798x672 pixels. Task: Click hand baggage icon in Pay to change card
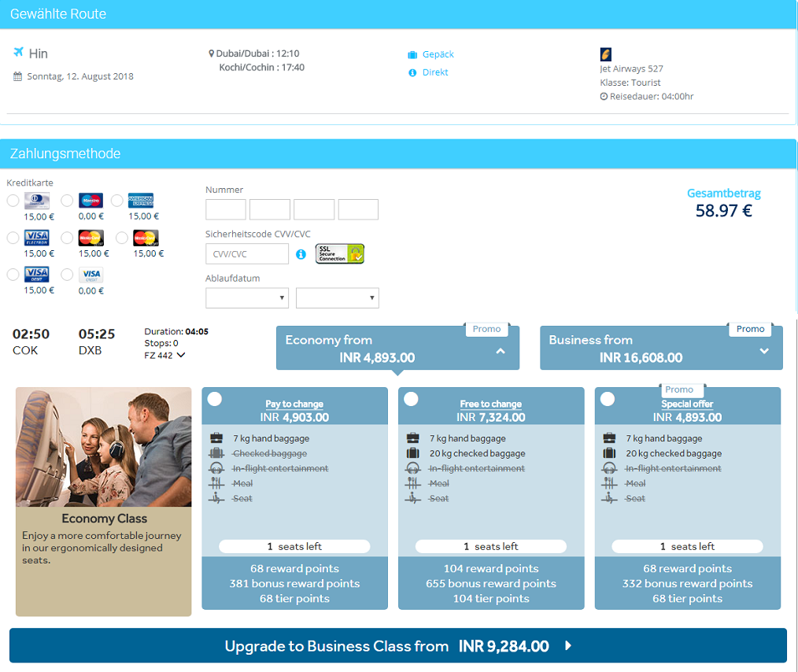[x=216, y=438]
